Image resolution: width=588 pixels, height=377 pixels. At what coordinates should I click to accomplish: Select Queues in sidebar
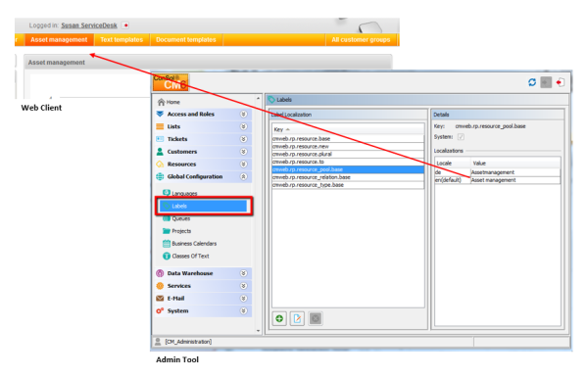180,218
